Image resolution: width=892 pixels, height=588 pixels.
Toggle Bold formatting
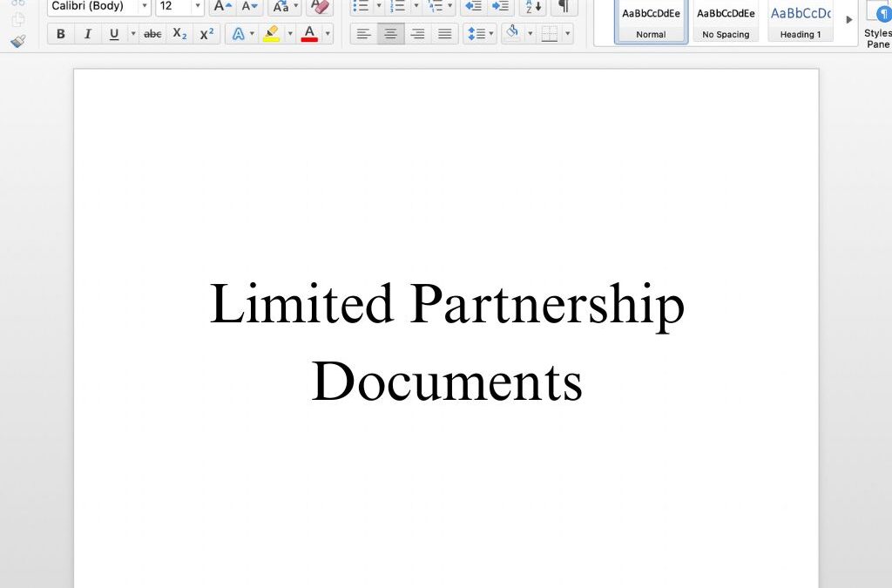click(61, 34)
